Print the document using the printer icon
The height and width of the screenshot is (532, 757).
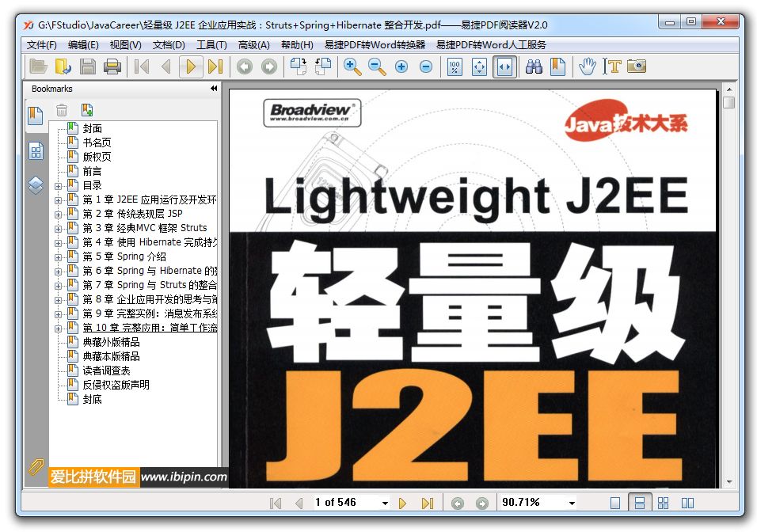tap(112, 66)
